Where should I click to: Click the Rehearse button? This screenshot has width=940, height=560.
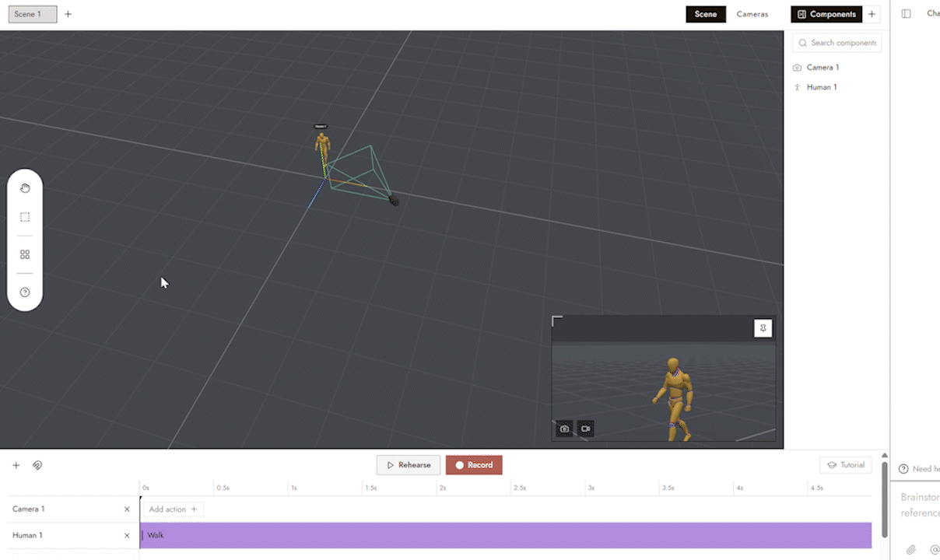pos(409,465)
